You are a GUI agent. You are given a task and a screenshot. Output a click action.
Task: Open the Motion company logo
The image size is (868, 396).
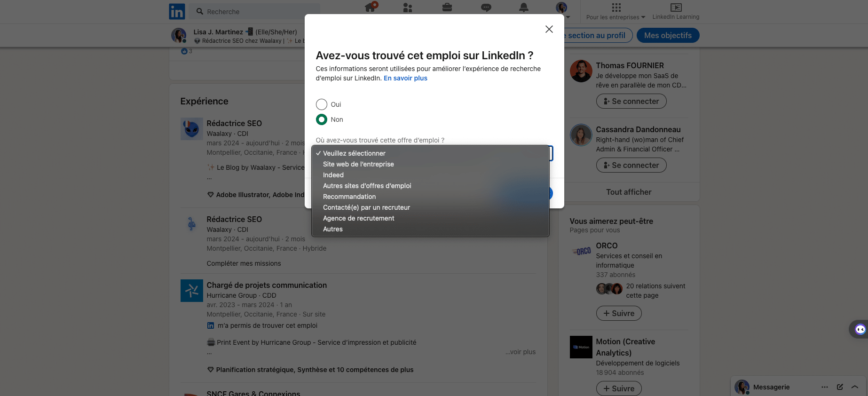click(x=581, y=347)
